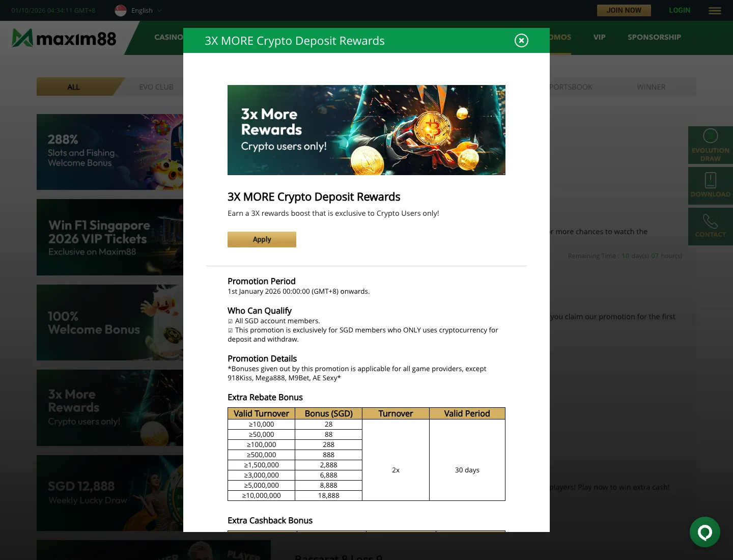Click the 3x More Rewards popup header image
Viewport: 733px width, 560px height.
(x=366, y=130)
